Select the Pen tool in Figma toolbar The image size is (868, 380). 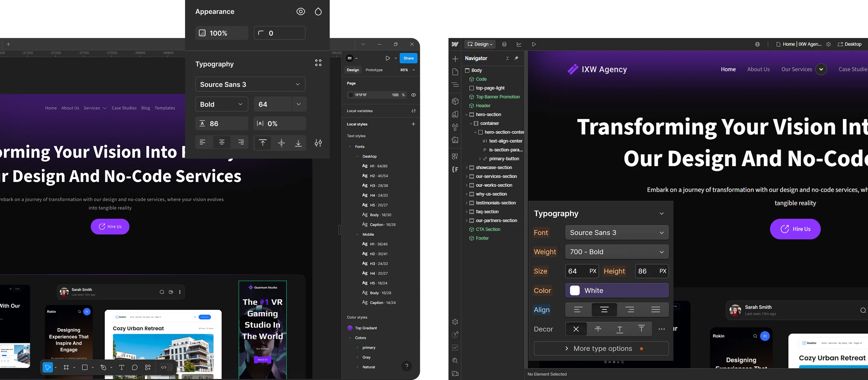point(103,368)
